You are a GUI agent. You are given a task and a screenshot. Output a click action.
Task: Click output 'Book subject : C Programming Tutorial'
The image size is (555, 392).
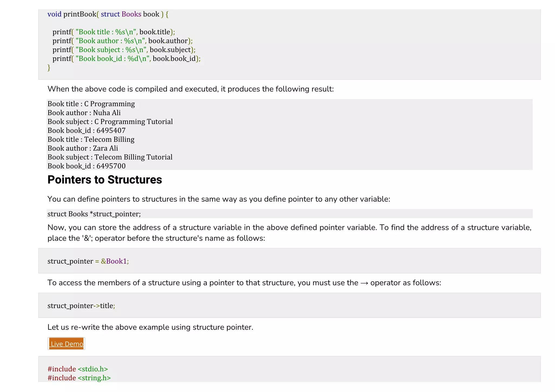pos(110,122)
